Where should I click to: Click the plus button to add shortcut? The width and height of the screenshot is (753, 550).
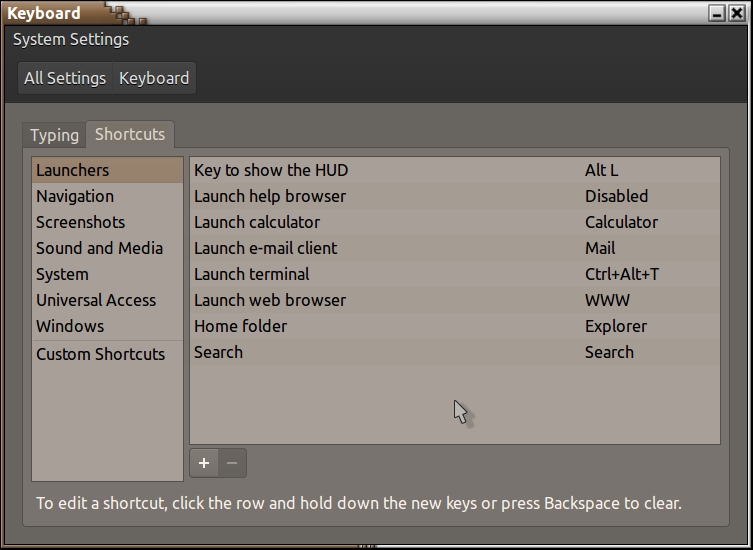(204, 463)
